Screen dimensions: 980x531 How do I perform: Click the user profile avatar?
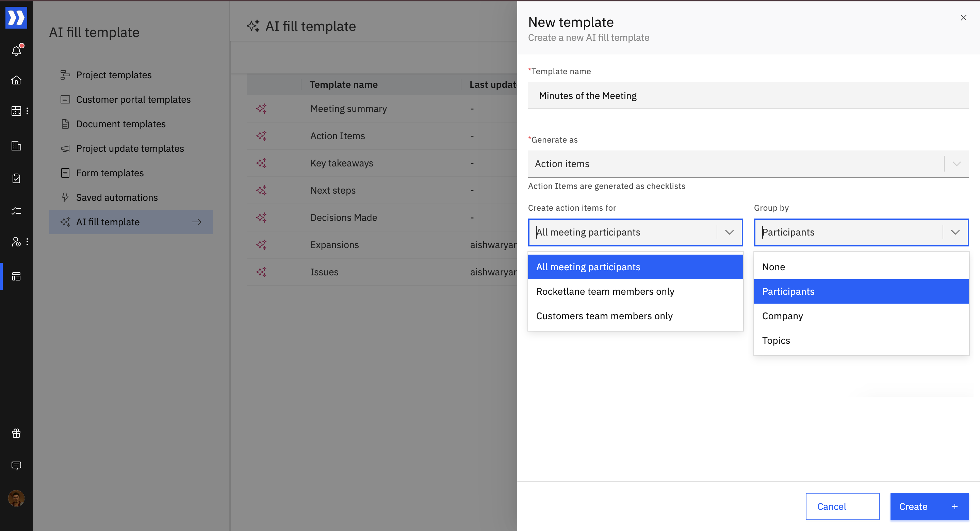pos(16,498)
